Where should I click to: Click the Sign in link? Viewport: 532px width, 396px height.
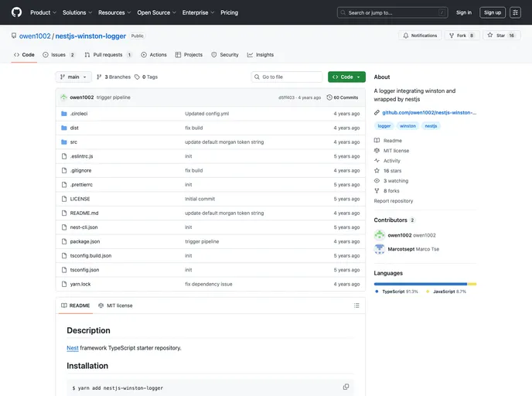pyautogui.click(x=463, y=12)
